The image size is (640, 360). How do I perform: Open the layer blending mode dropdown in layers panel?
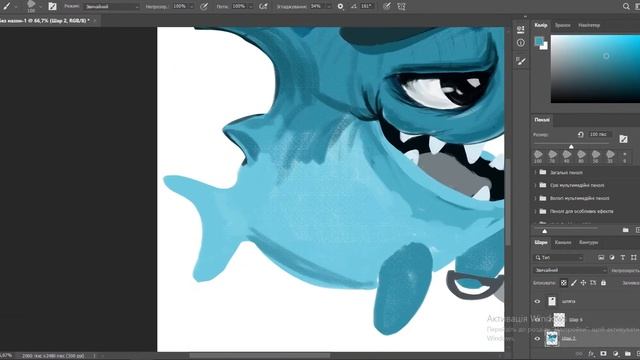pos(570,270)
